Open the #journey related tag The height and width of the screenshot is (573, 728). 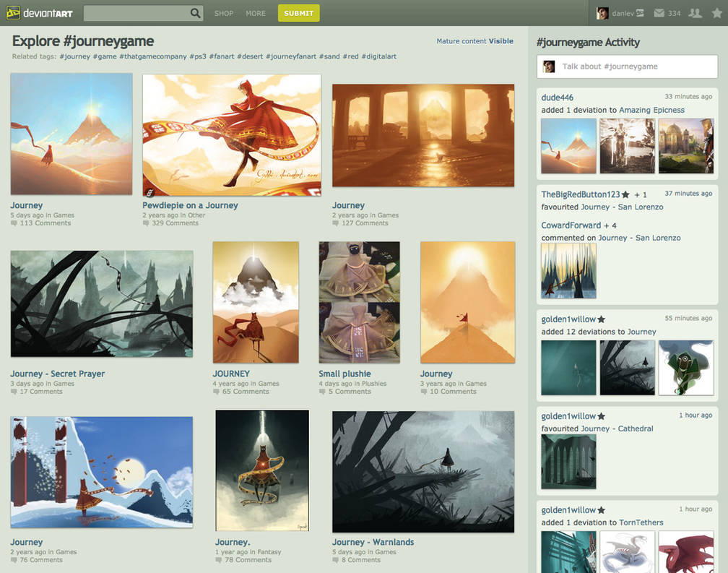pyautogui.click(x=75, y=56)
